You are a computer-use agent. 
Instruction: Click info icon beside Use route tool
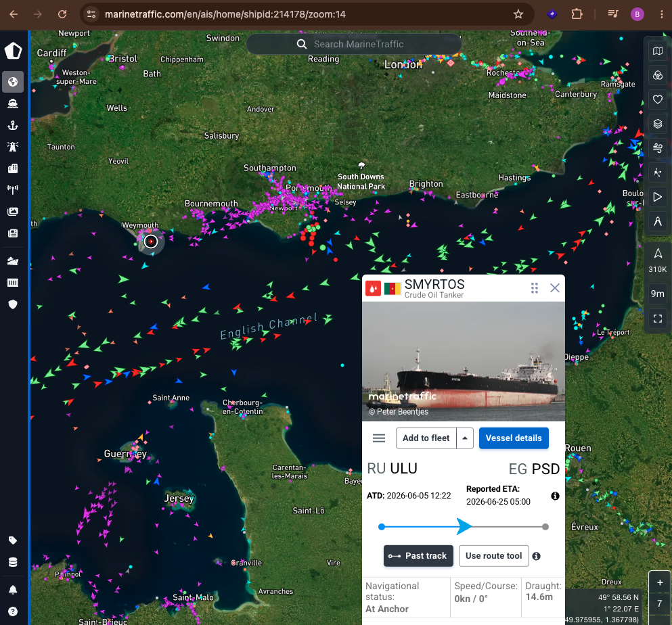coord(536,556)
